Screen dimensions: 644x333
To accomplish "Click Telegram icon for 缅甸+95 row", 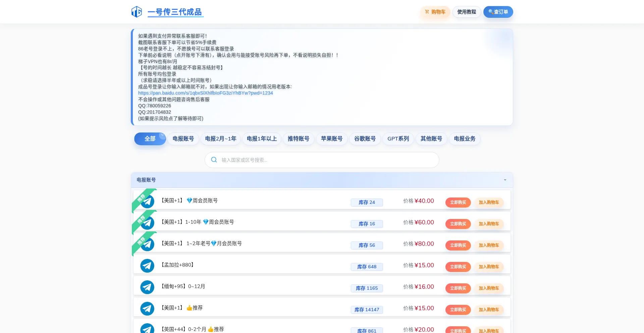I will [x=147, y=287].
